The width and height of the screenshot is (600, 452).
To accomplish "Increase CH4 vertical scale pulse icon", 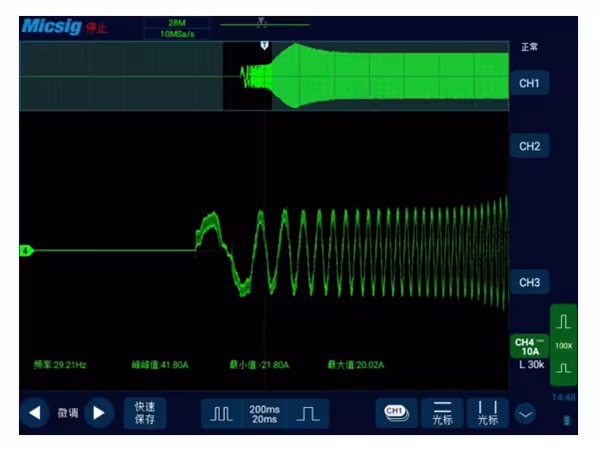I will pos(563,321).
